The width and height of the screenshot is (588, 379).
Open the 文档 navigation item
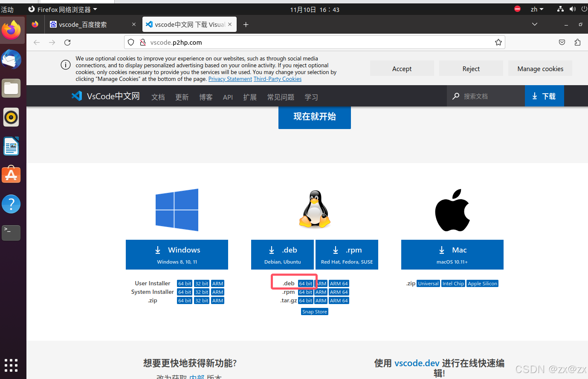point(158,97)
